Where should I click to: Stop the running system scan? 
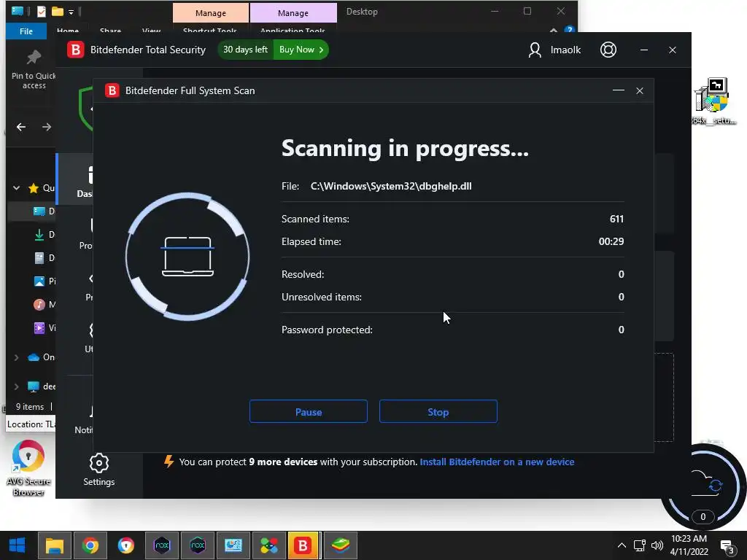pyautogui.click(x=438, y=411)
